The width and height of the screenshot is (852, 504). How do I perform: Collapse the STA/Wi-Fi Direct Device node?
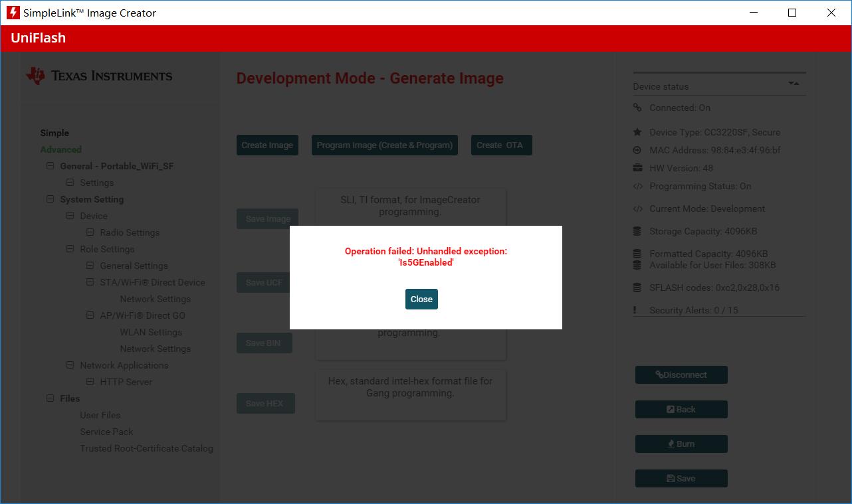coord(90,282)
